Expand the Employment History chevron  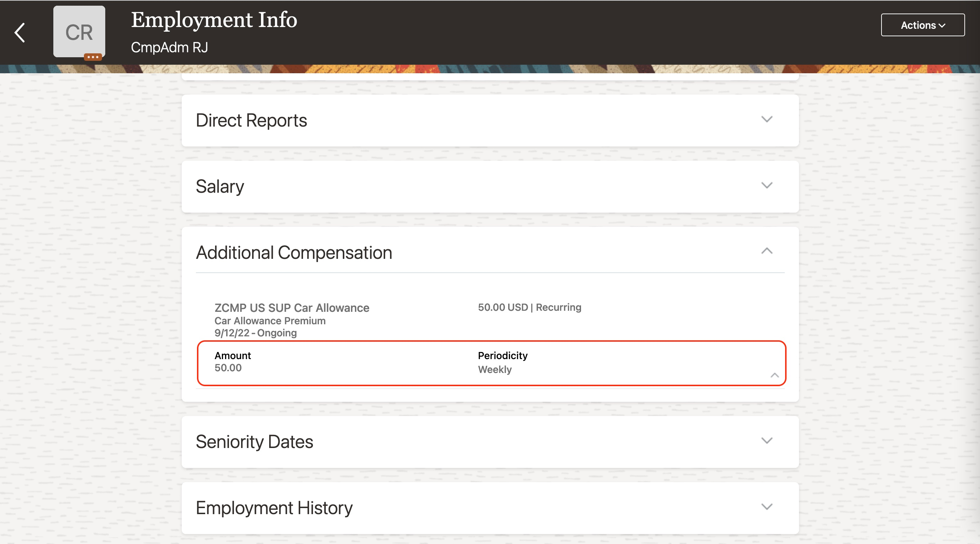(x=767, y=507)
